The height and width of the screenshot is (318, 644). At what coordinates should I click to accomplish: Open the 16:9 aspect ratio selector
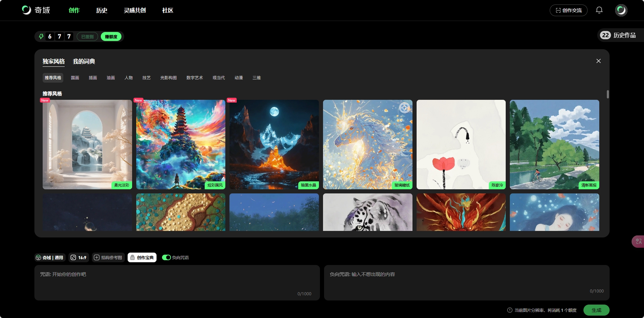click(x=78, y=257)
